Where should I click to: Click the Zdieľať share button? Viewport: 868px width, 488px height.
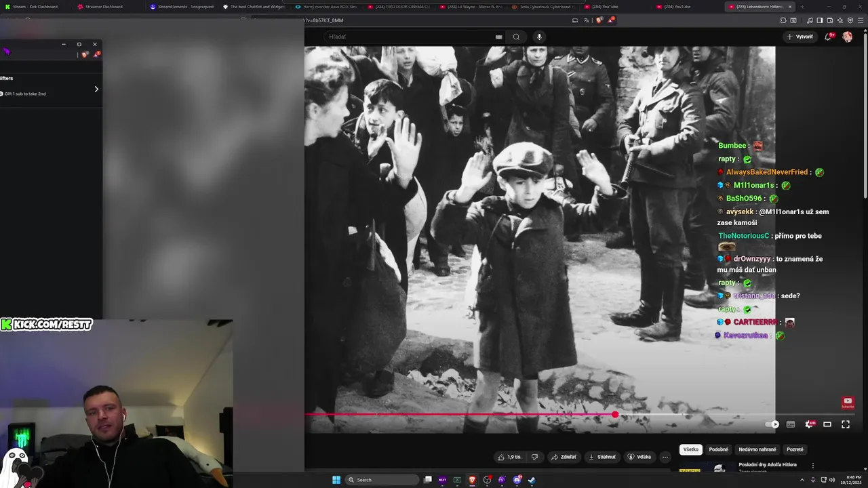tap(564, 457)
